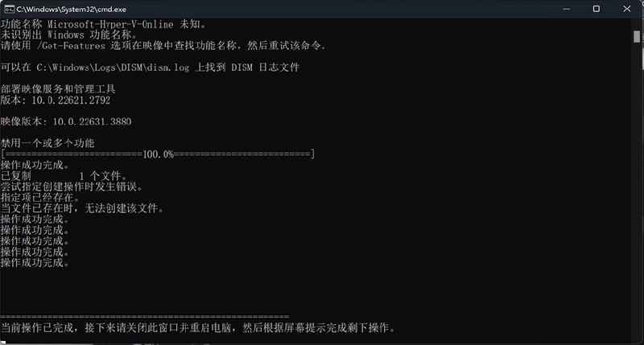Click the final 当前操作已完成 restart message
Image resolution: width=644 pixels, height=345 pixels.
[198, 328]
